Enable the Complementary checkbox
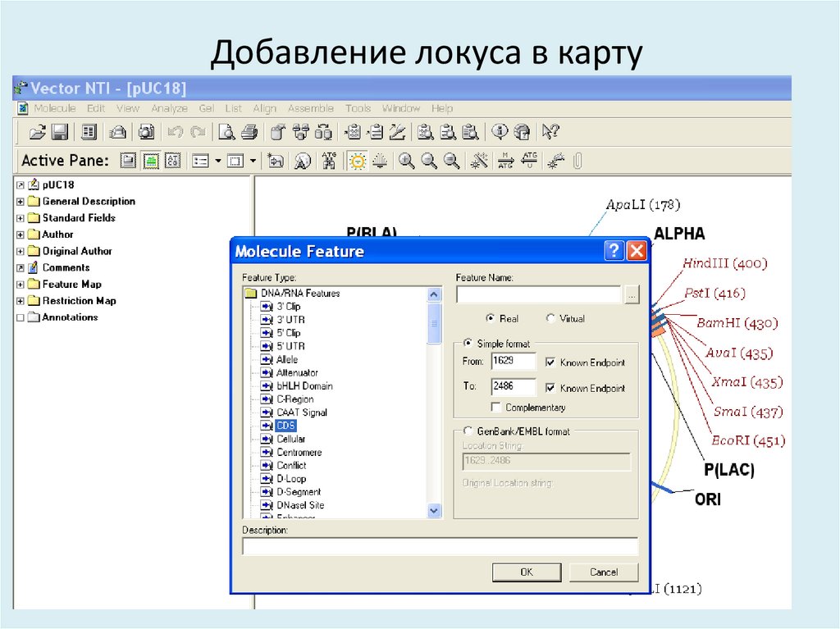This screenshot has width=840, height=629. click(497, 405)
